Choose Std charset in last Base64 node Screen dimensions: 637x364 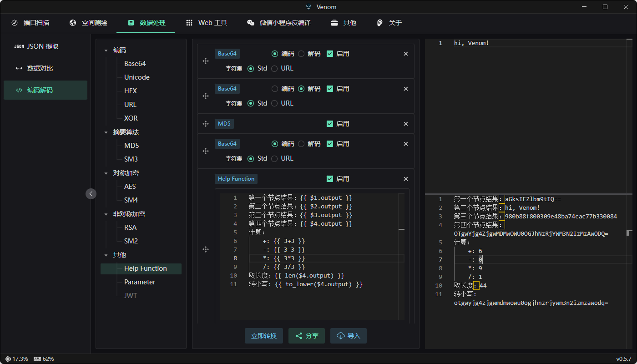(251, 158)
